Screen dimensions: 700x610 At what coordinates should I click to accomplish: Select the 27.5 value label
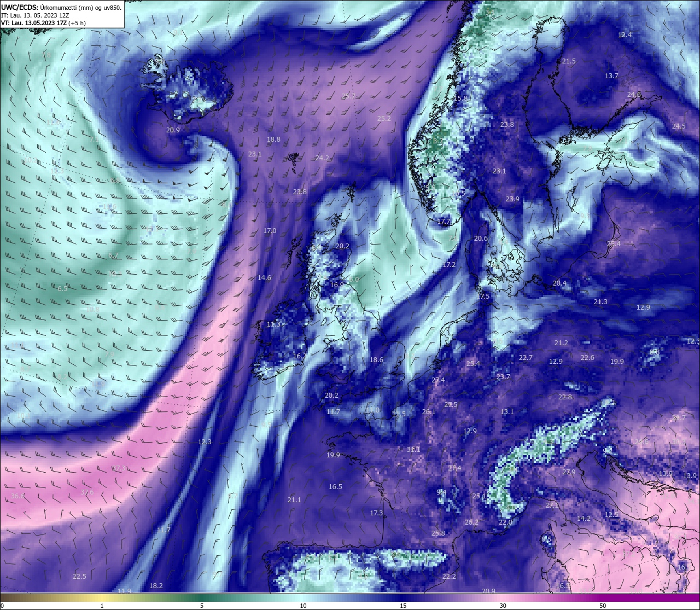451,404
